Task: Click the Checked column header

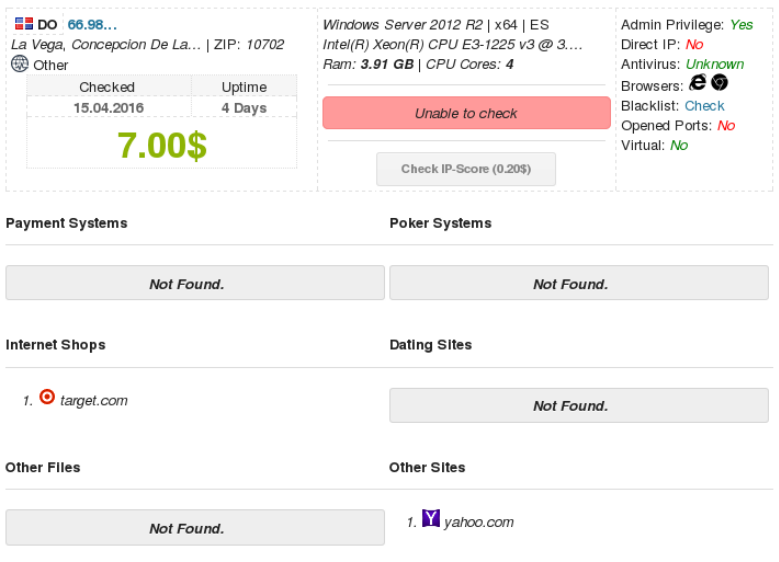Action: point(107,87)
